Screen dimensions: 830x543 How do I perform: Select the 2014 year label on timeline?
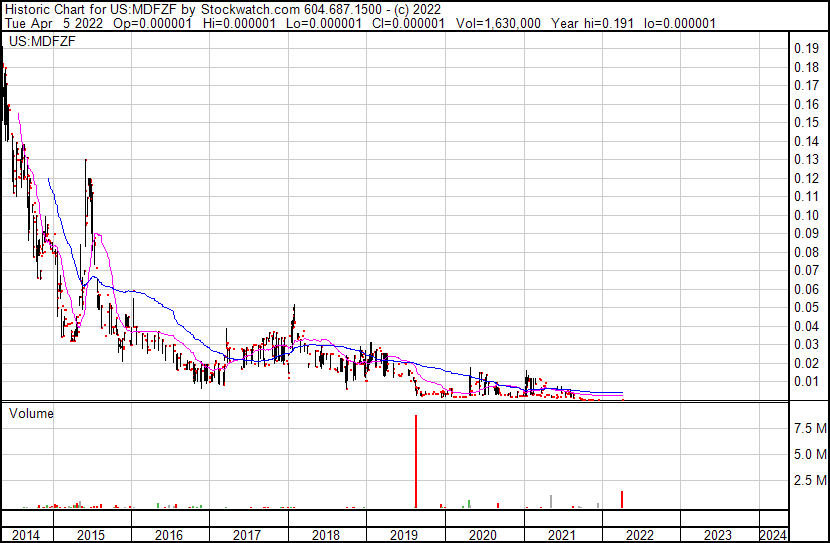pyautogui.click(x=25, y=535)
